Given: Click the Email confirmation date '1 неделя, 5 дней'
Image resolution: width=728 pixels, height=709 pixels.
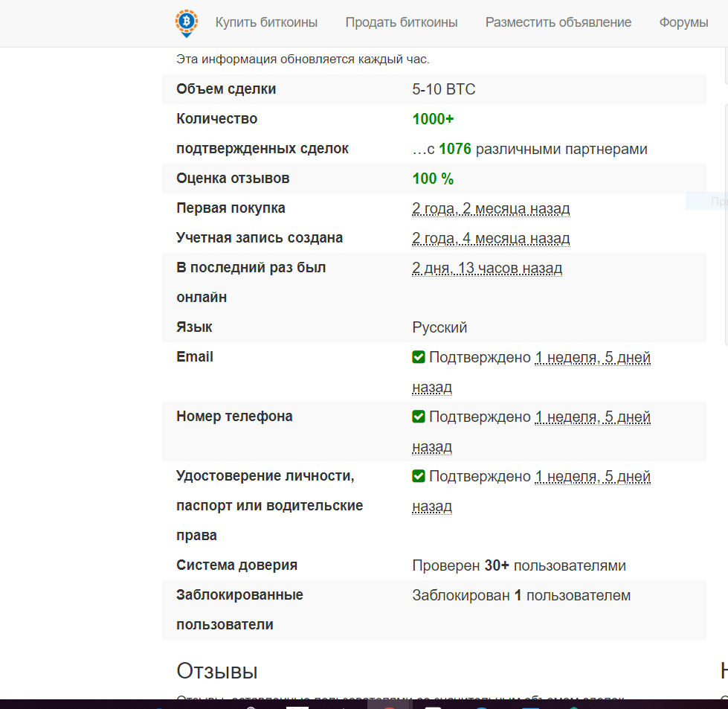Looking at the screenshot, I should [x=592, y=357].
